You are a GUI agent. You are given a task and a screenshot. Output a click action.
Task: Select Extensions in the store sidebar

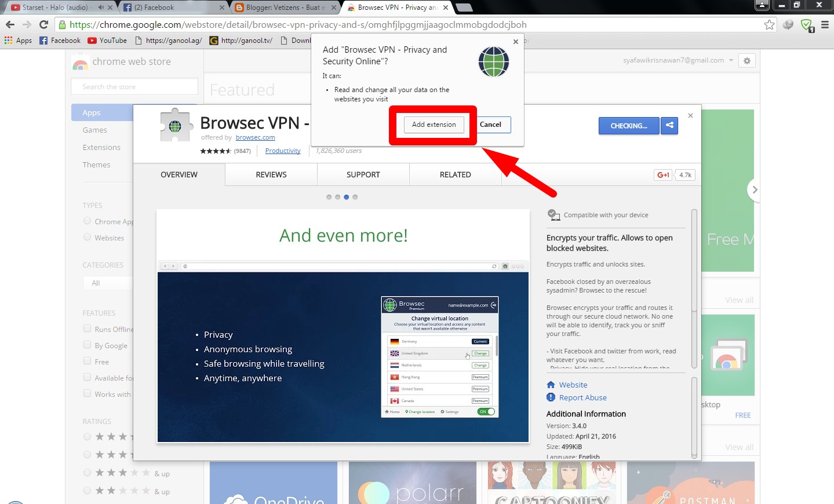101,148
